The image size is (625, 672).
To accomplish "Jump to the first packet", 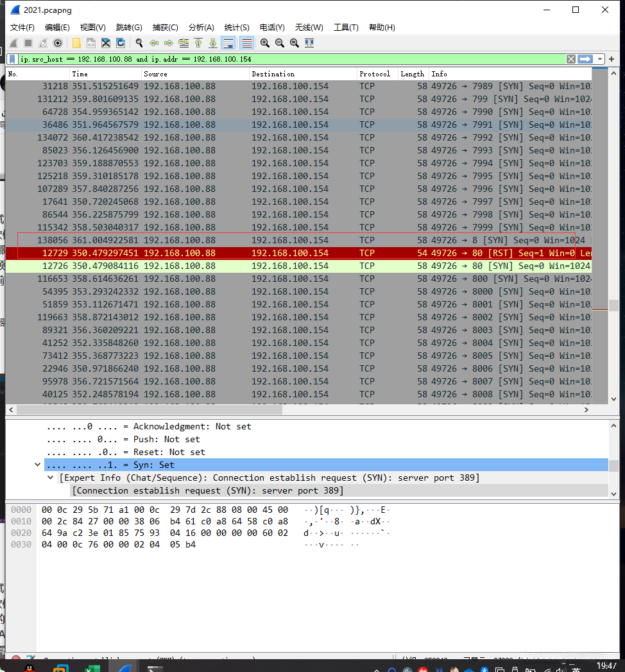I will pyautogui.click(x=198, y=43).
